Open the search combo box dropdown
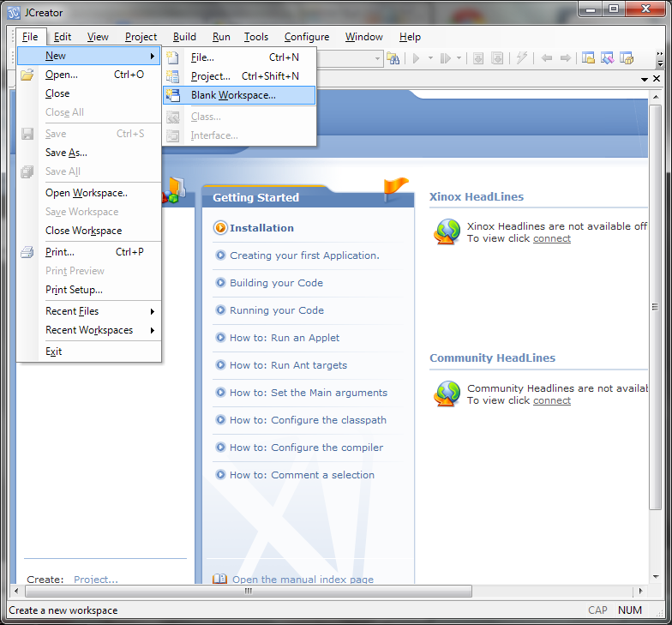The width and height of the screenshot is (672, 625). tap(377, 58)
